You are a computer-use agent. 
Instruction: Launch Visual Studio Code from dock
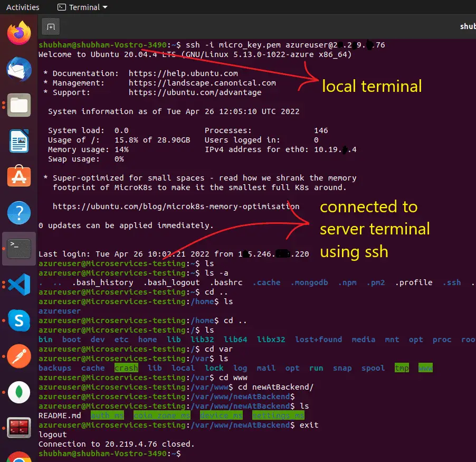point(19,285)
